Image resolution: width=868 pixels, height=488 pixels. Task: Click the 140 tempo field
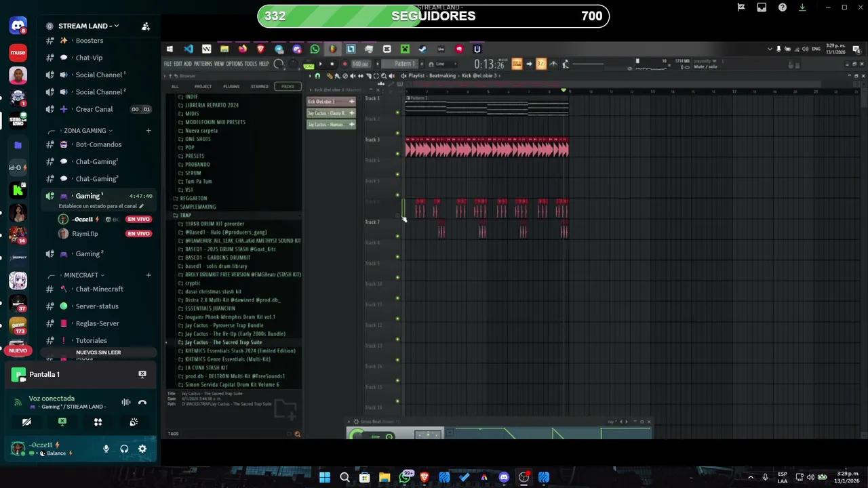(361, 64)
